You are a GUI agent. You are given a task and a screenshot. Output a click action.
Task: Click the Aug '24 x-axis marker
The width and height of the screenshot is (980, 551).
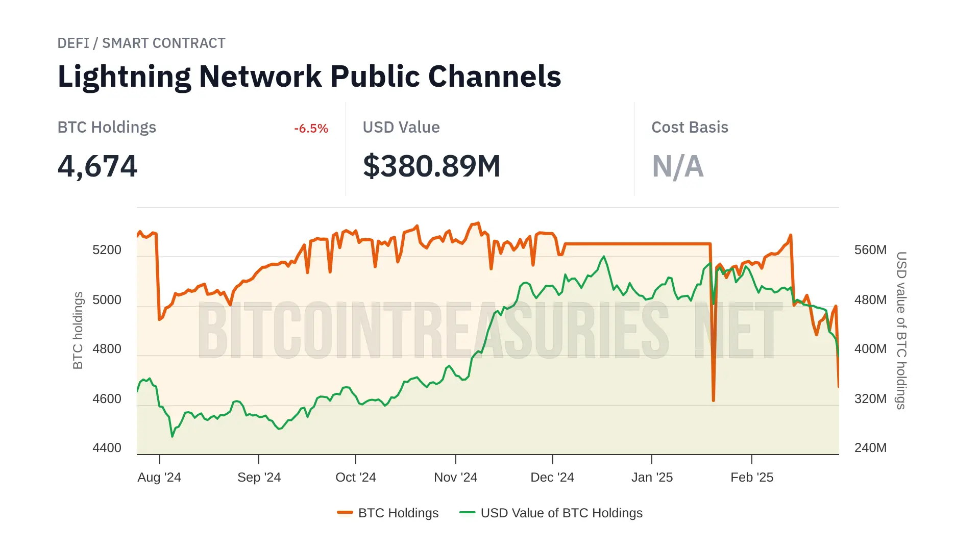(159, 478)
